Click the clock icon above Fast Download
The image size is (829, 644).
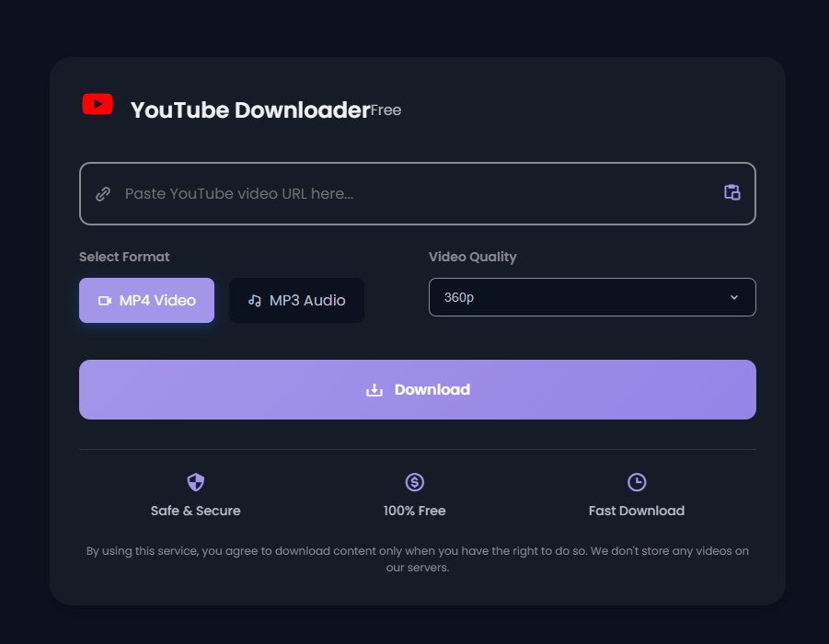pyautogui.click(x=637, y=481)
